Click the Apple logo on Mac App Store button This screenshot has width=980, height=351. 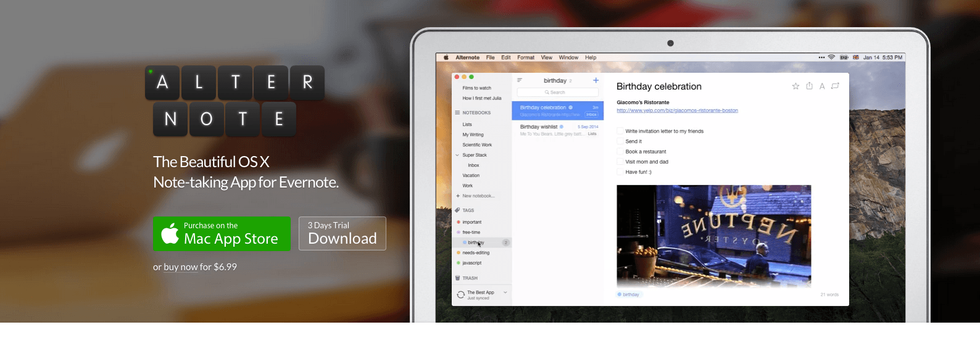[x=170, y=233]
